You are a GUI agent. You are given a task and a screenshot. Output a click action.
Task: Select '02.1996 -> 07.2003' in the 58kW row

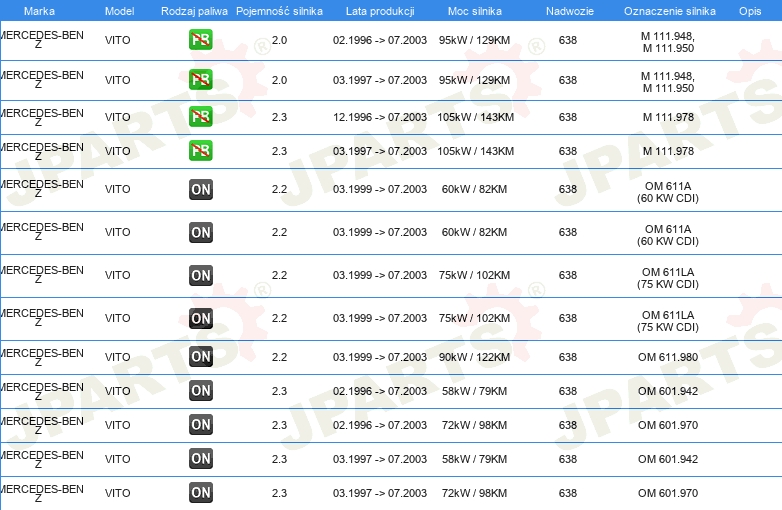[380, 391]
